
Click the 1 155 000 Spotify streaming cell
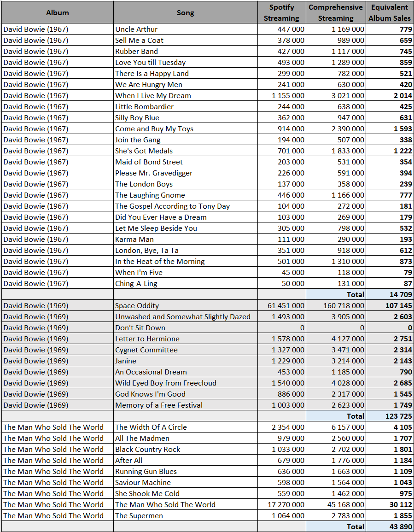(282, 96)
